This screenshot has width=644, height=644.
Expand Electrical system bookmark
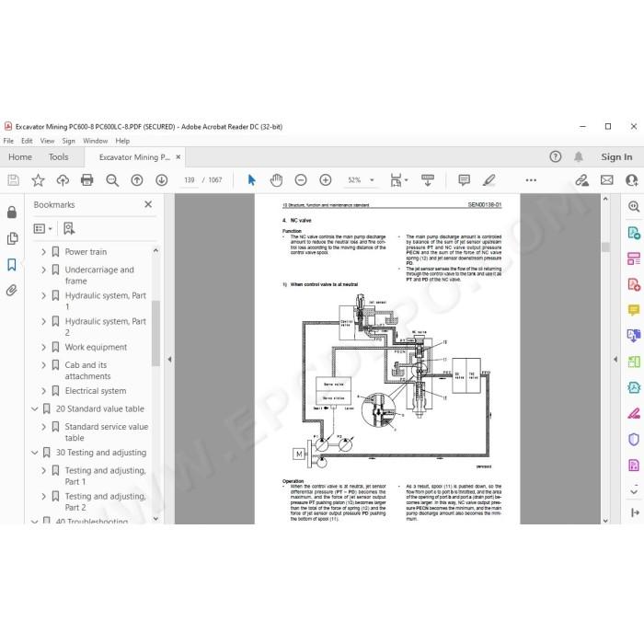coord(43,391)
